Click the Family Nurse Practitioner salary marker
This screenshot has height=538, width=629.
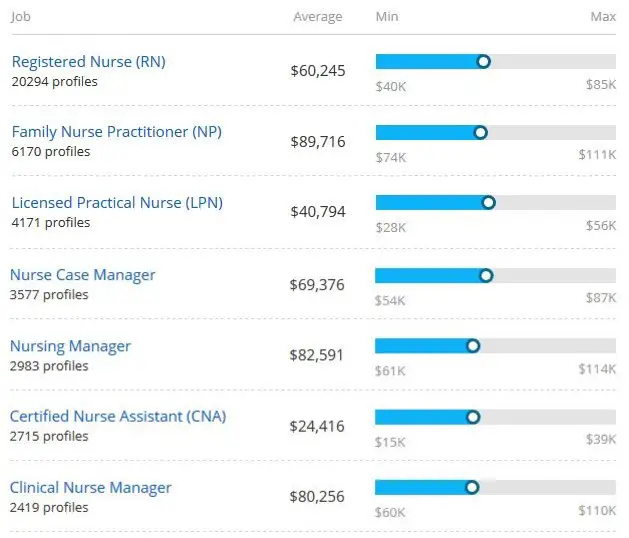pyautogui.click(x=481, y=132)
